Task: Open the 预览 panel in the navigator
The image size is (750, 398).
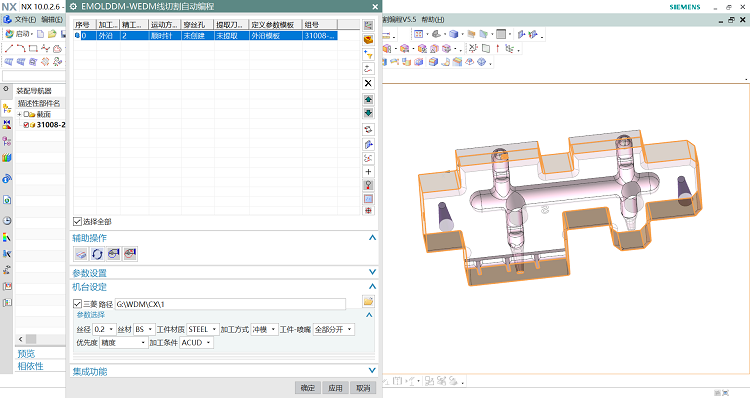Action: (x=26, y=354)
